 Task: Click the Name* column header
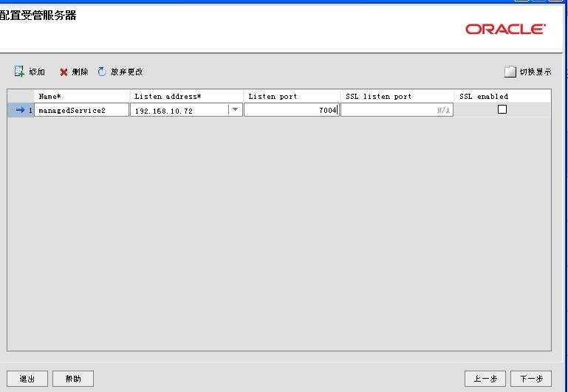point(82,96)
